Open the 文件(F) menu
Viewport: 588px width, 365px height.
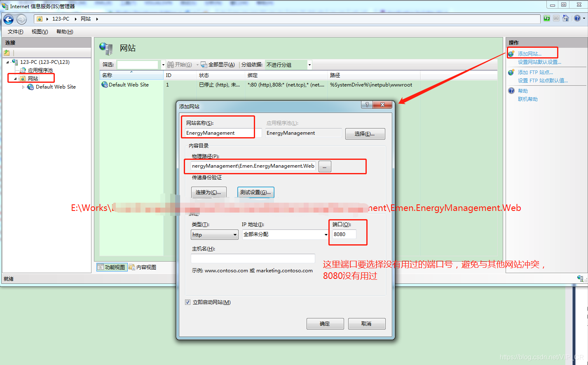coord(16,32)
